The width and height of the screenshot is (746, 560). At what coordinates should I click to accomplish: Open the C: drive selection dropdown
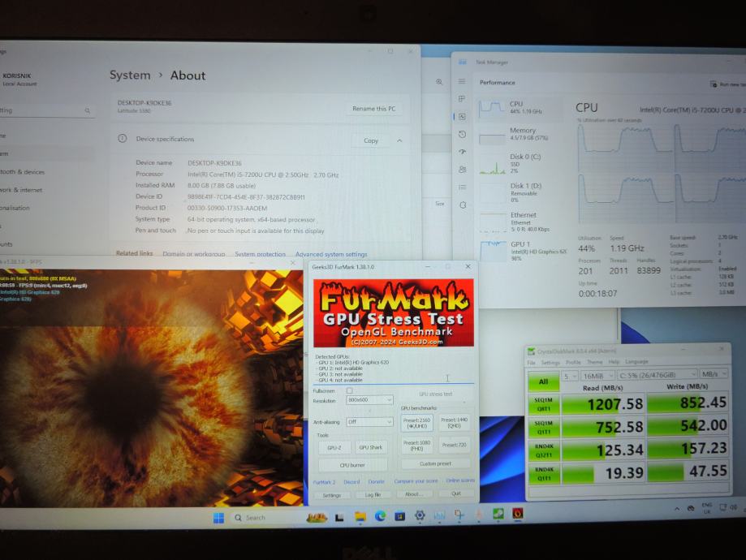click(x=658, y=375)
